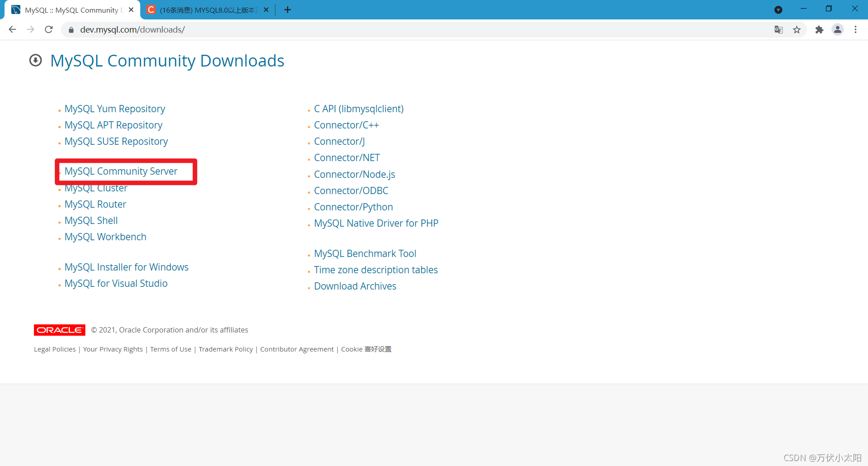The height and width of the screenshot is (466, 868).
Task: Open C API (libmysqlclient) link
Action: (359, 109)
